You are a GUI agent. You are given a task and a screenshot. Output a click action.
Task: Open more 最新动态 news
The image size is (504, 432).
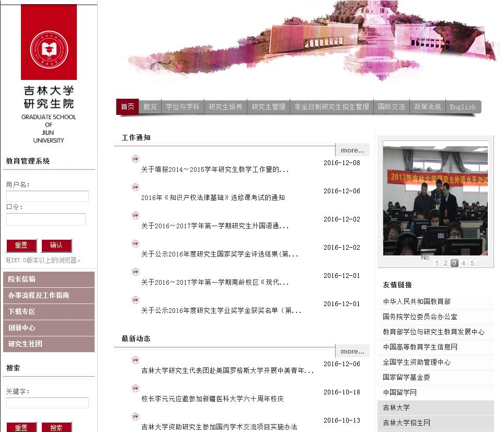(352, 352)
